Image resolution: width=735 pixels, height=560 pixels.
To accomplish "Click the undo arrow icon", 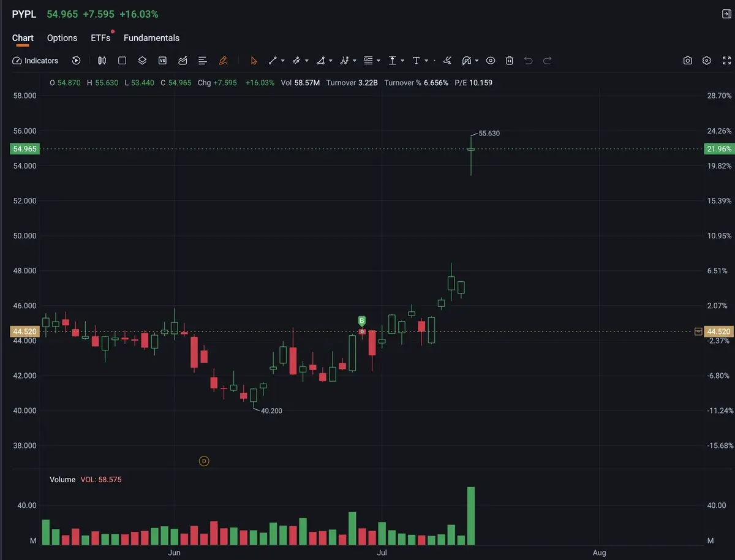I will click(x=529, y=61).
